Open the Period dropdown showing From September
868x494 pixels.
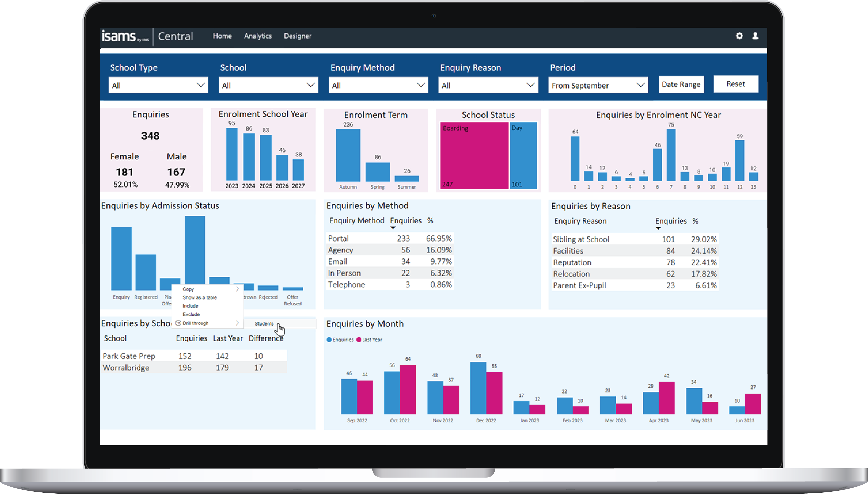(598, 85)
